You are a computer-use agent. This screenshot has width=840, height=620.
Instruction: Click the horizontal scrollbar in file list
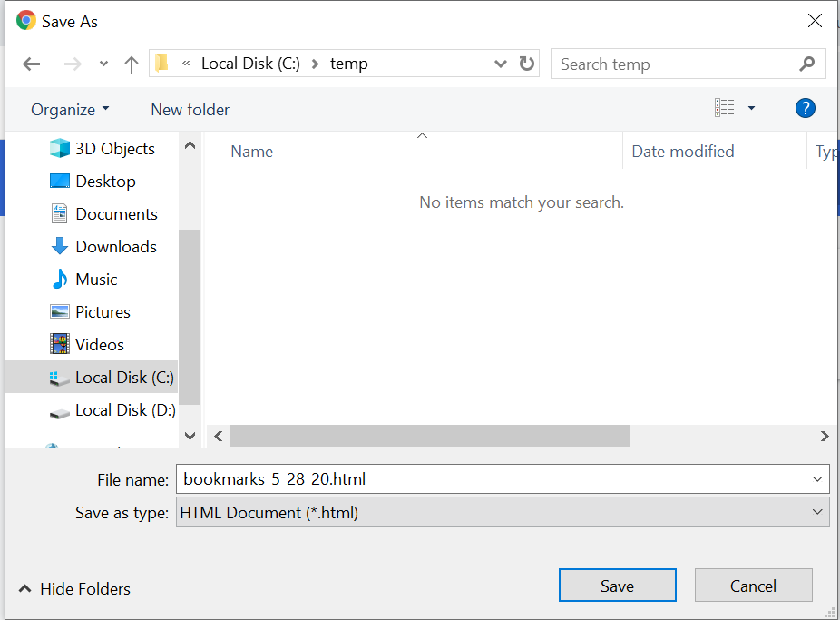click(429, 437)
